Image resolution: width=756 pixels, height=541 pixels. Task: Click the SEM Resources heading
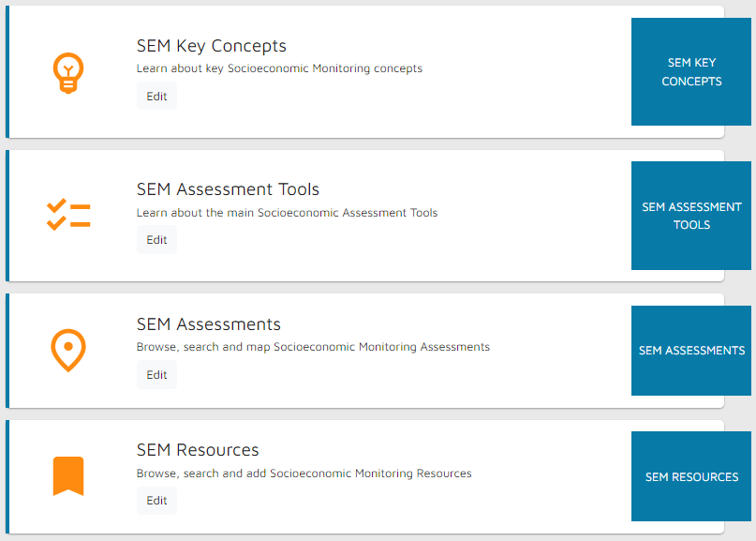(198, 449)
